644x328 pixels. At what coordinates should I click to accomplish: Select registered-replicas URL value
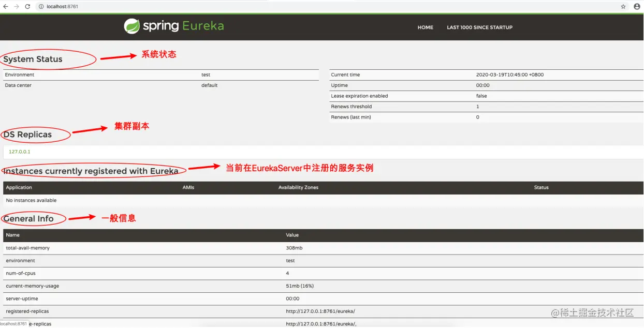tap(320, 311)
